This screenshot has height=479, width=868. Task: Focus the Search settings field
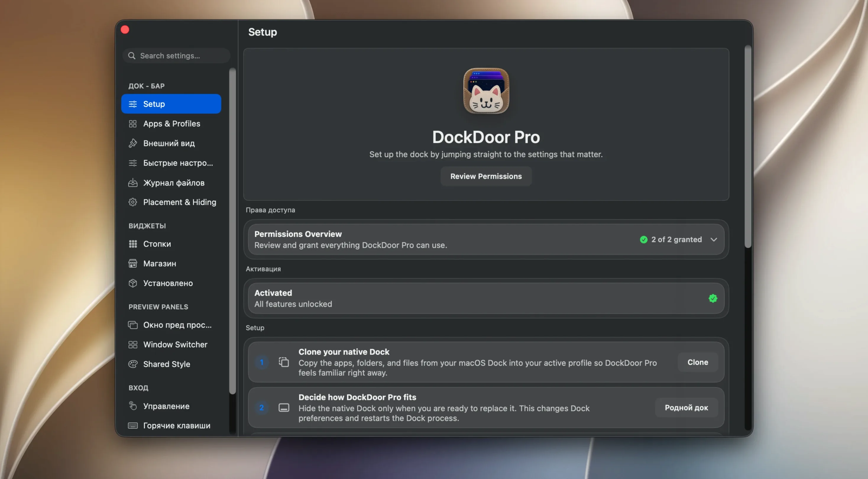[176, 56]
